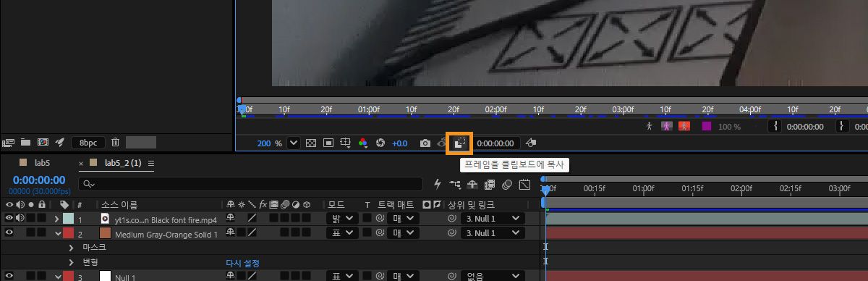Toggle the transparency grid icon in viewer
This screenshot has width=868, height=281.
[311, 143]
